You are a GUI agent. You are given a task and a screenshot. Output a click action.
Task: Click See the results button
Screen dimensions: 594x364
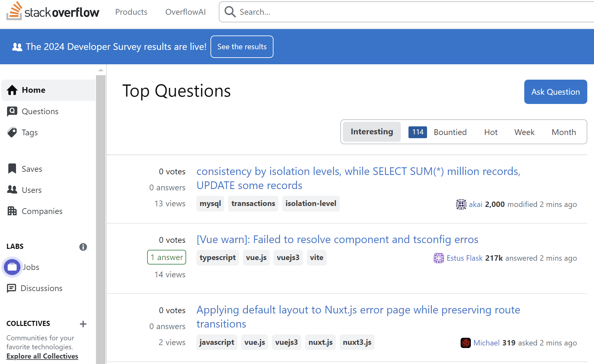pyautogui.click(x=242, y=47)
